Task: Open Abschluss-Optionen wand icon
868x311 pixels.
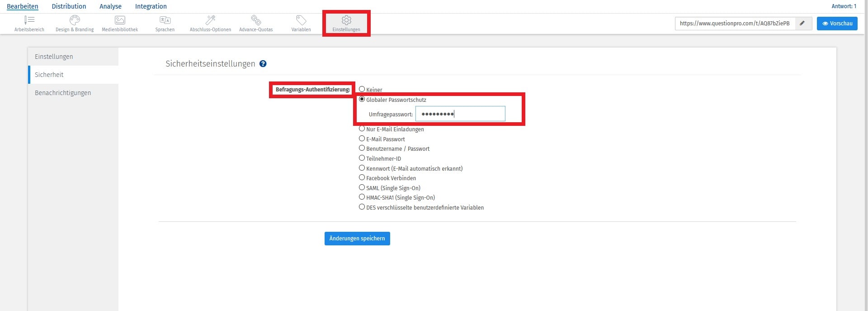Action: pyautogui.click(x=210, y=20)
